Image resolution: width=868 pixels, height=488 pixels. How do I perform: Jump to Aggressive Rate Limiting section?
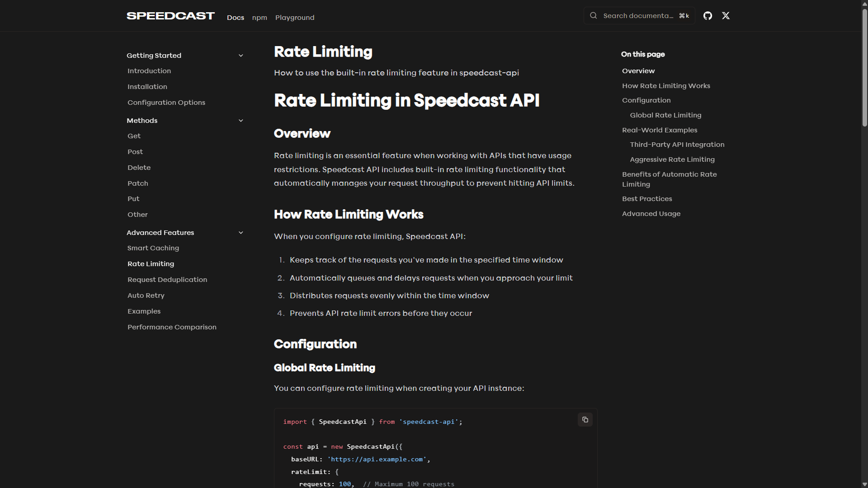[x=672, y=160]
